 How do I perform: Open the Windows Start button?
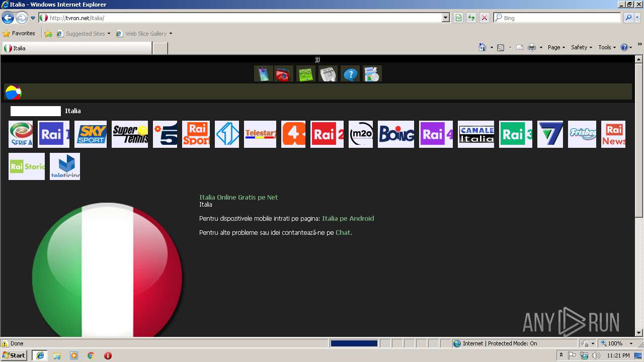pos(14,355)
